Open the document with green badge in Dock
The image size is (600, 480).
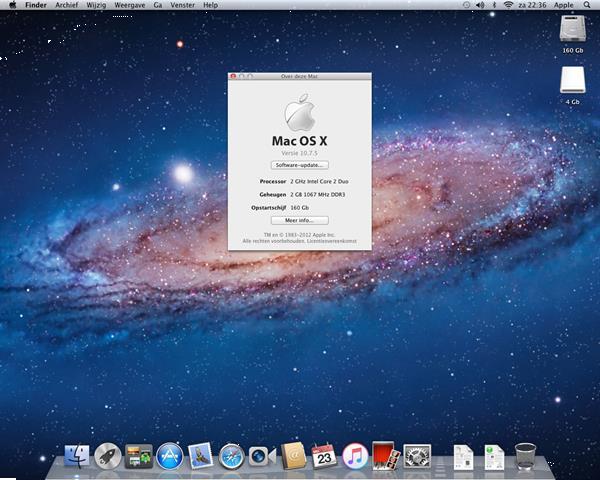[494, 457]
